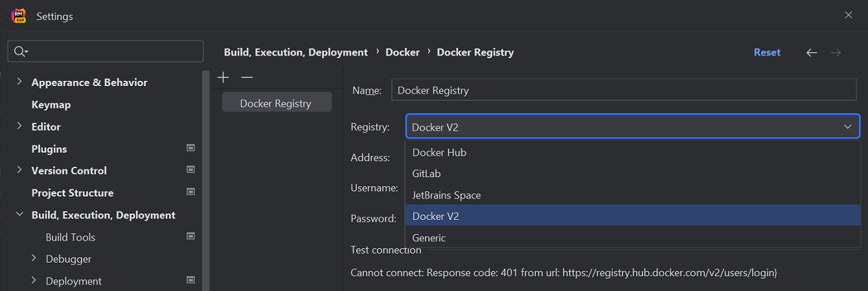Click the minus icon to remove registry
This screenshot has height=291, width=868.
(x=247, y=78)
